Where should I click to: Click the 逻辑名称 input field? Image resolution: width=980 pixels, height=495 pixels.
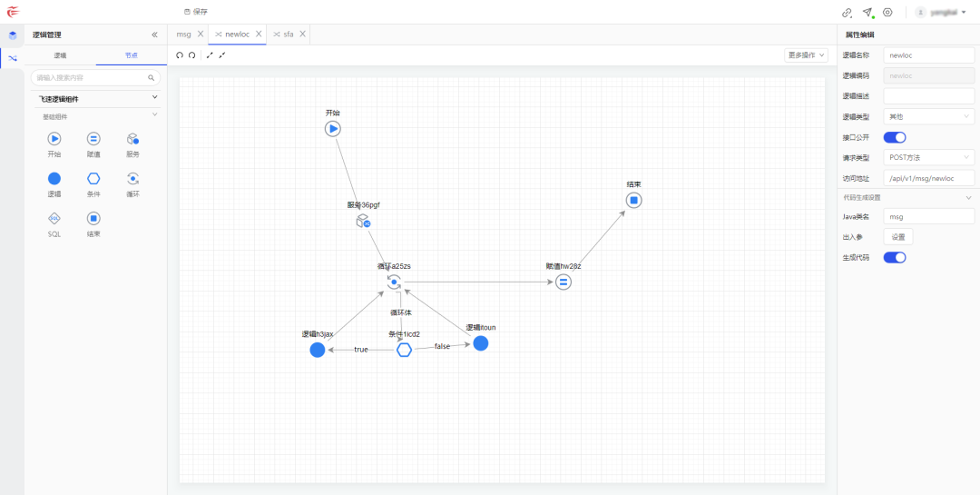[929, 55]
